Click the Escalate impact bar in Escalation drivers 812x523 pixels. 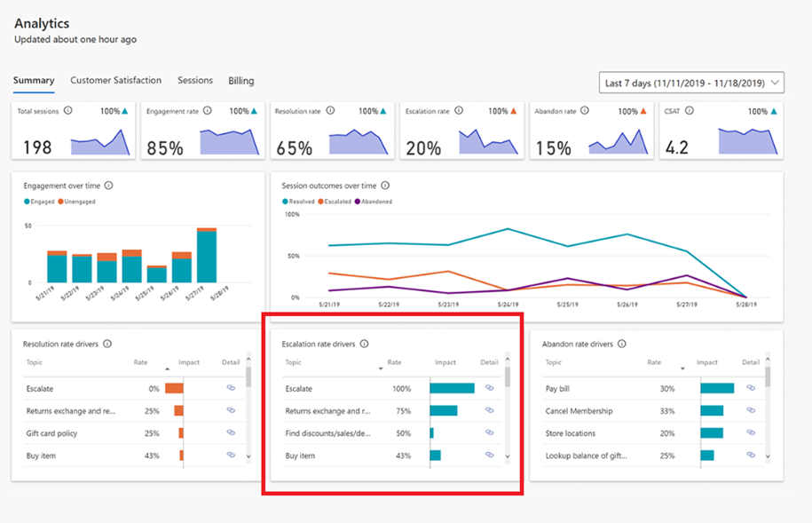452,388
